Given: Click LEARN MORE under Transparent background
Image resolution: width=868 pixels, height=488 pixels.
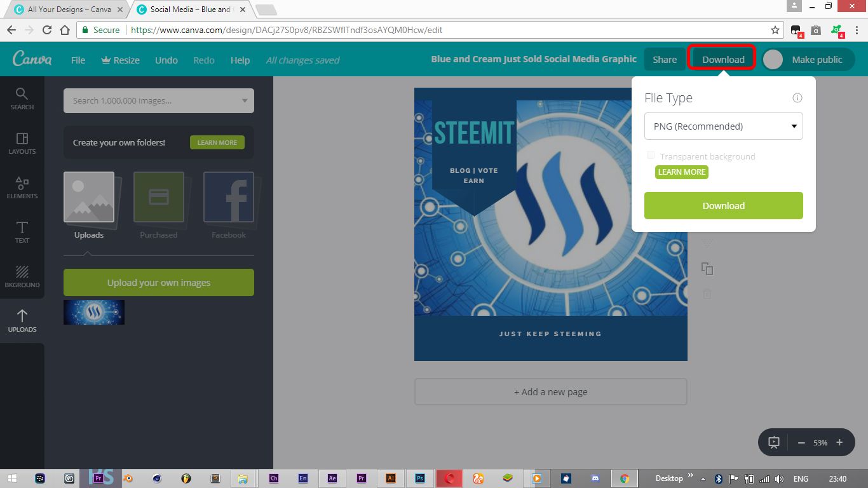Looking at the screenshot, I should click(682, 172).
